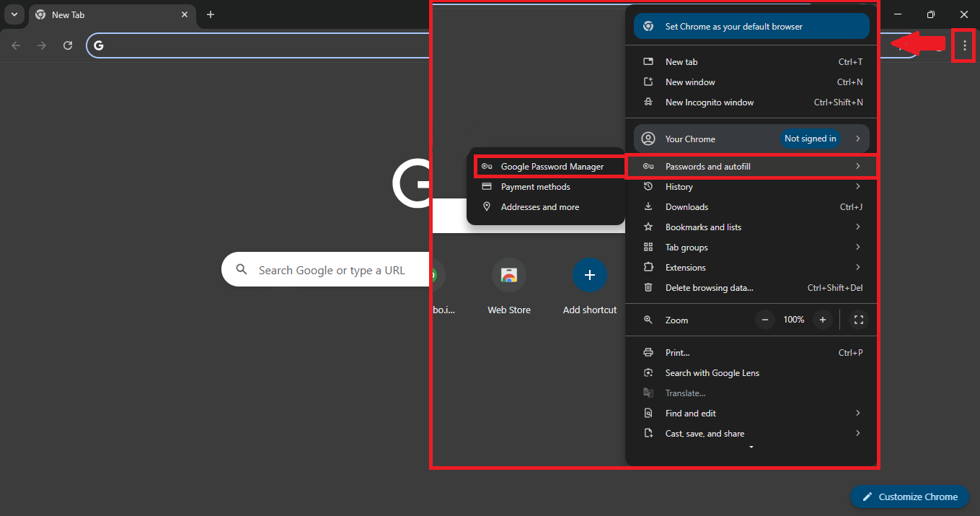Screen dimensions: 980x516
Task: Choose Payment methods from submenu
Action: click(535, 187)
